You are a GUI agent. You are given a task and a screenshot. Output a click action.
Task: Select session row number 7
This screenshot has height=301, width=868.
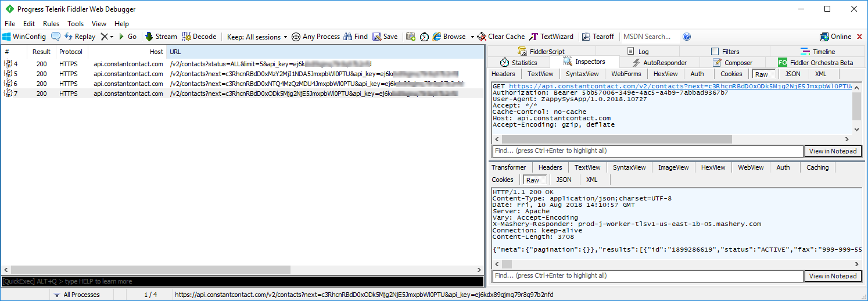(x=242, y=94)
